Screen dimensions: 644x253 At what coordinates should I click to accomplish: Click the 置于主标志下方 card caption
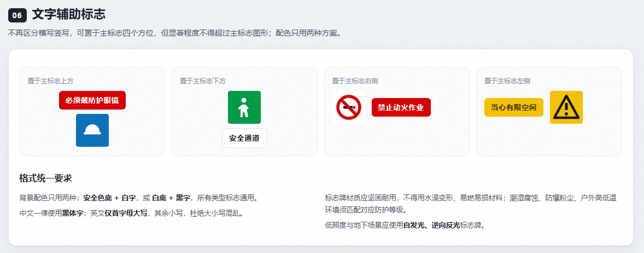203,81
